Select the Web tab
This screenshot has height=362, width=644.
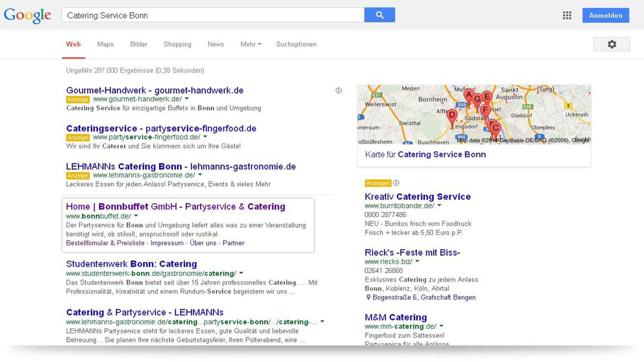(x=73, y=44)
